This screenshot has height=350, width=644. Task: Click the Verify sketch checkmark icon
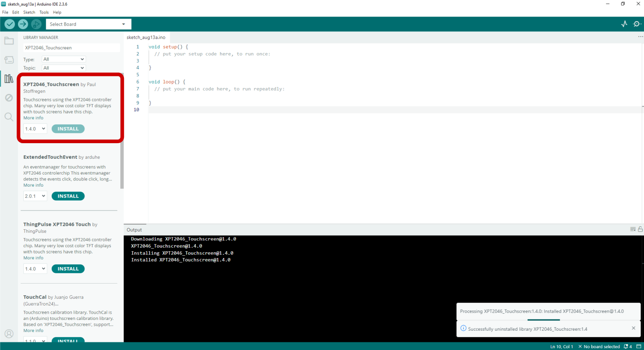point(9,24)
